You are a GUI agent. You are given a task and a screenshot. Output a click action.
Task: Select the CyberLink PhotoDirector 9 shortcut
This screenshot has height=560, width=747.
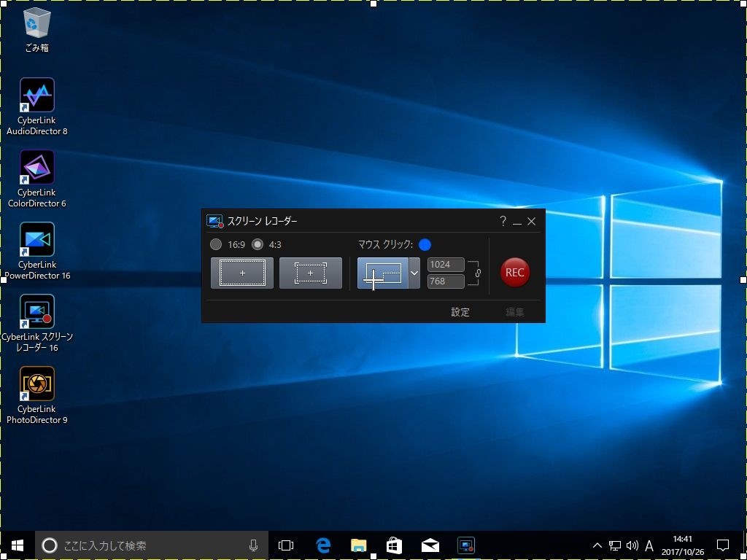[36, 395]
